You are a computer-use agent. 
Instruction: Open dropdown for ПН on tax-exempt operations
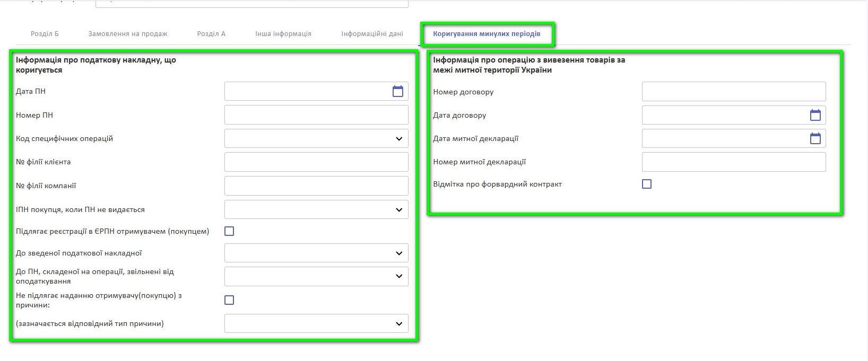click(316, 276)
